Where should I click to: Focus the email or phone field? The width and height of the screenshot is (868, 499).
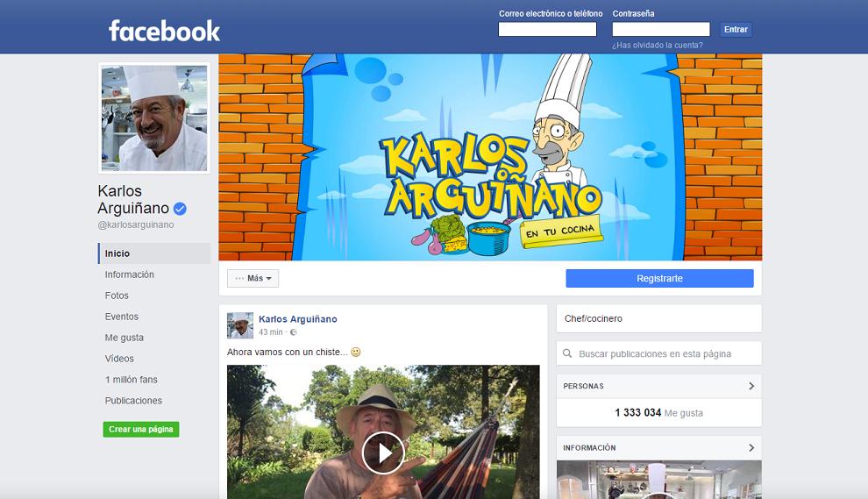click(547, 30)
